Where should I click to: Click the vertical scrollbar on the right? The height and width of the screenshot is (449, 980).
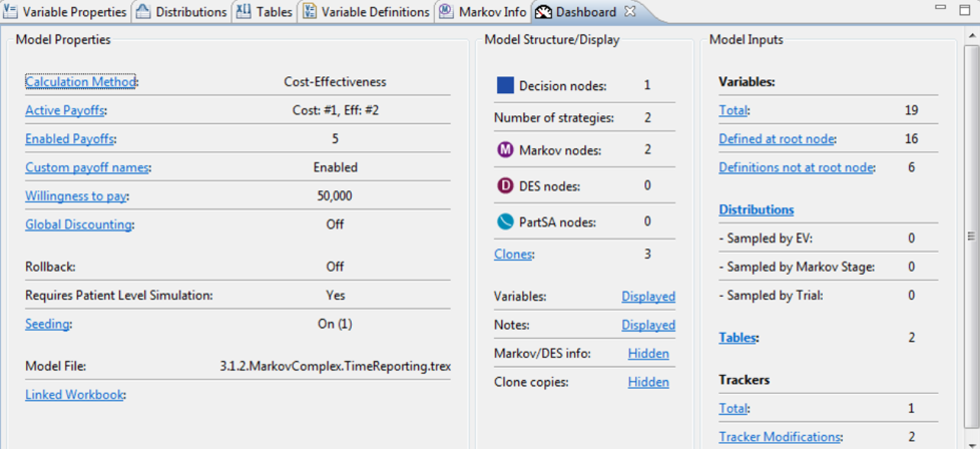[x=971, y=235]
